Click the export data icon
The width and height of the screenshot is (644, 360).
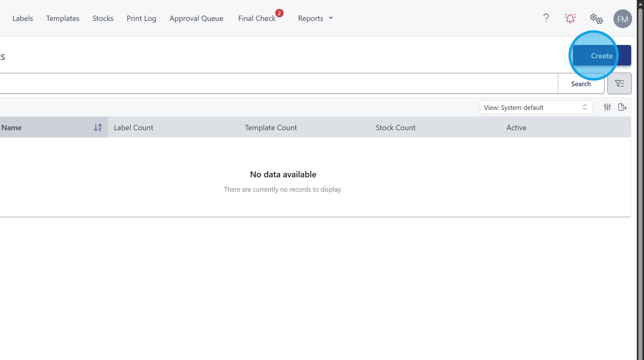(622, 107)
